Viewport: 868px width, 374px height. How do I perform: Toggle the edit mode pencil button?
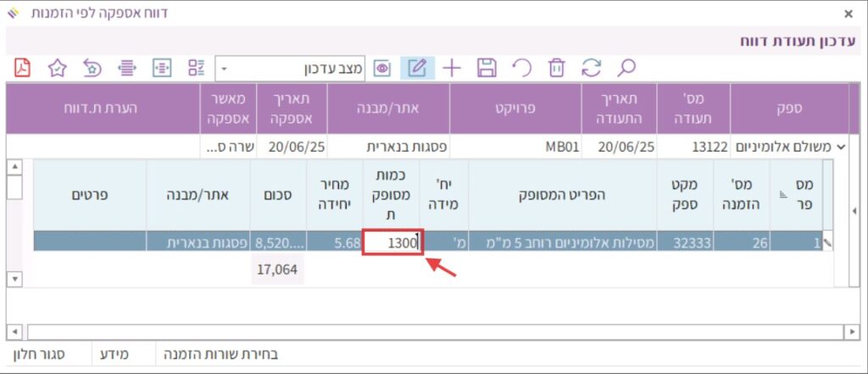[x=417, y=68]
